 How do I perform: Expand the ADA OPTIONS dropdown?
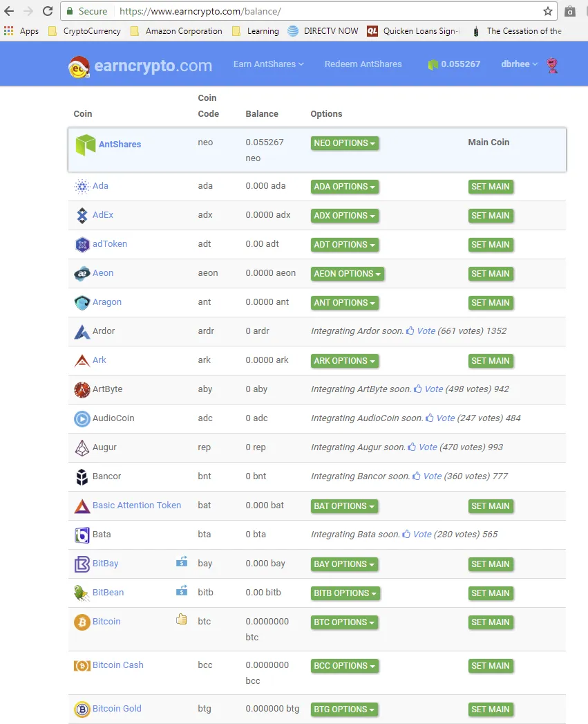(x=344, y=187)
